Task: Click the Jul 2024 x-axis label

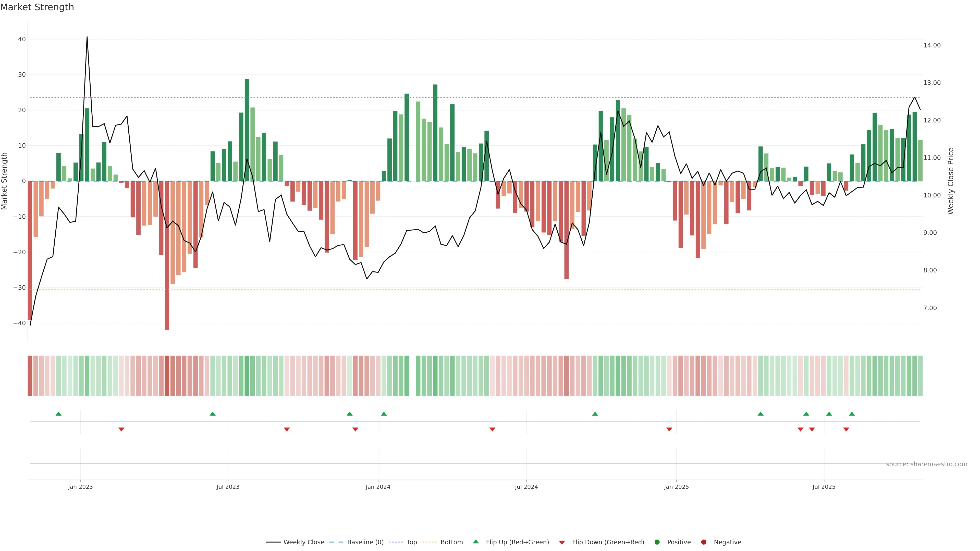Action: 526,487
